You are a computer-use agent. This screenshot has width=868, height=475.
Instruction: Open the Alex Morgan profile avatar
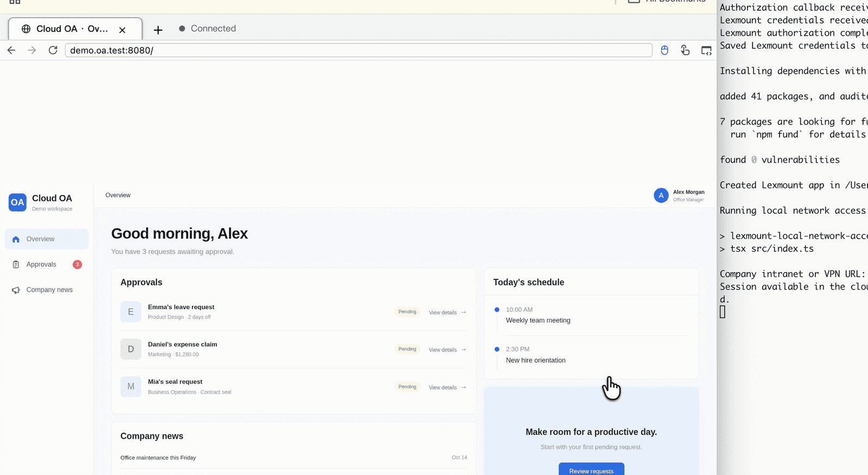point(661,196)
